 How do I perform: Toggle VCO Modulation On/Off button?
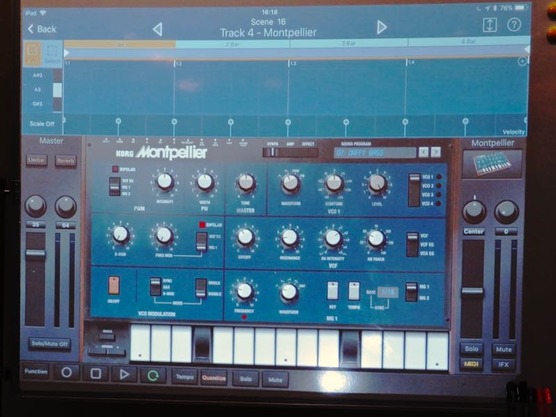coord(114,286)
